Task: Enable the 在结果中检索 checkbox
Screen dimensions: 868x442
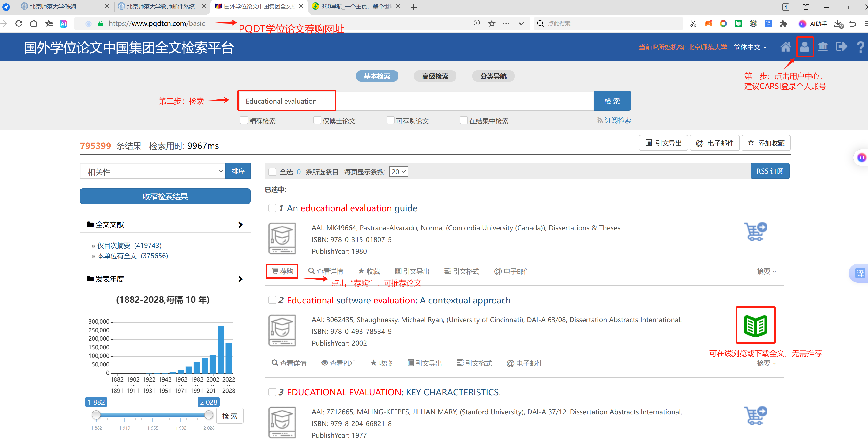Action: point(464,120)
